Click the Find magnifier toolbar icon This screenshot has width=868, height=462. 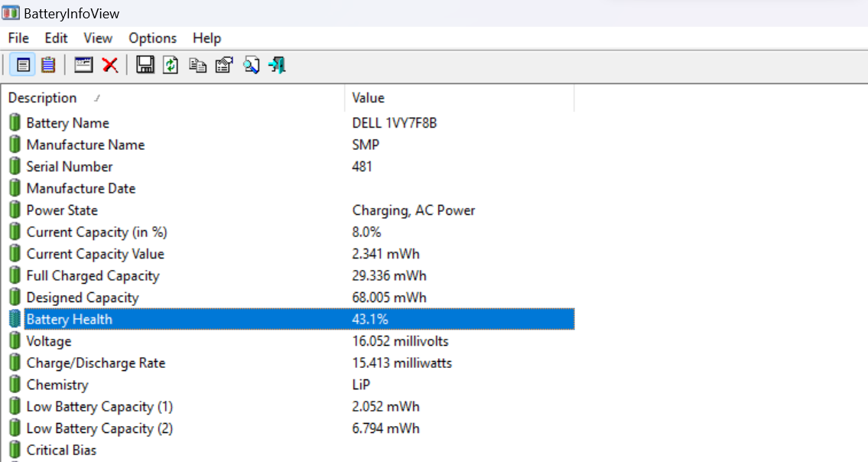[252, 65]
